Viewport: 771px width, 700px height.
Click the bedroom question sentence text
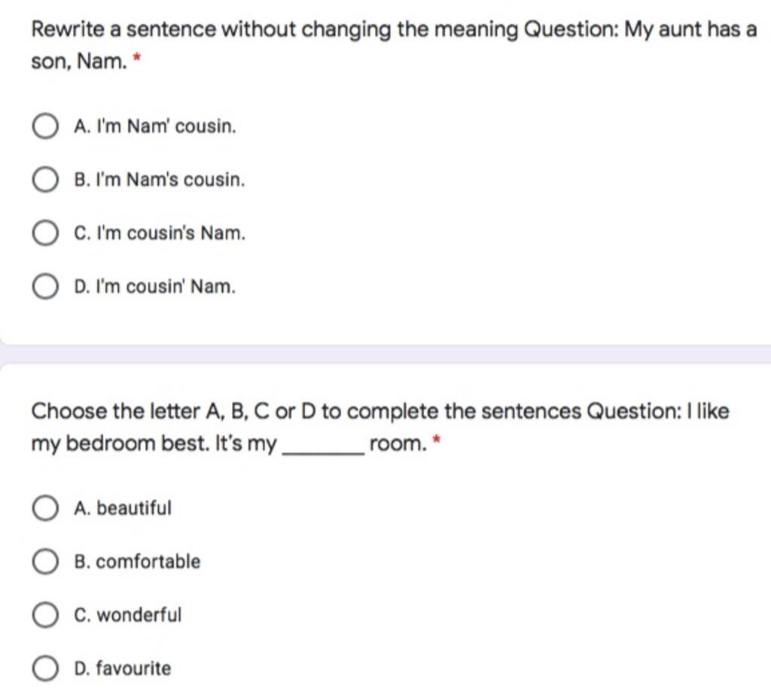380,428
